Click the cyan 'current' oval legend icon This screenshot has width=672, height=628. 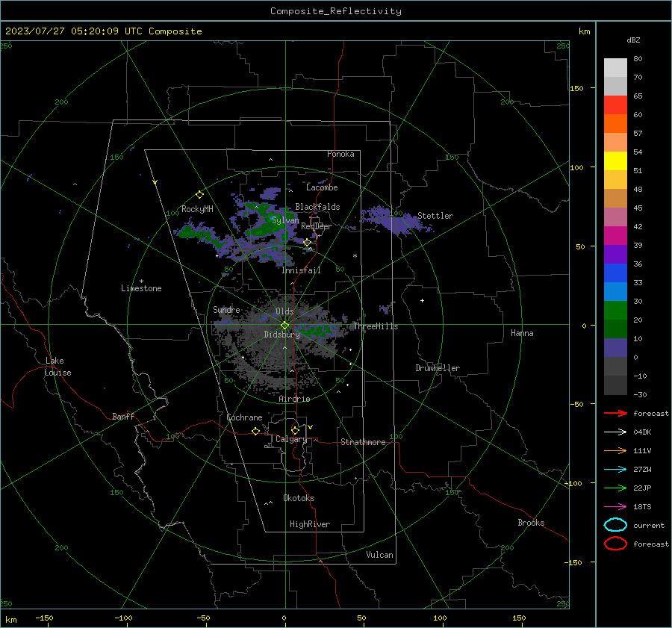[x=615, y=525]
